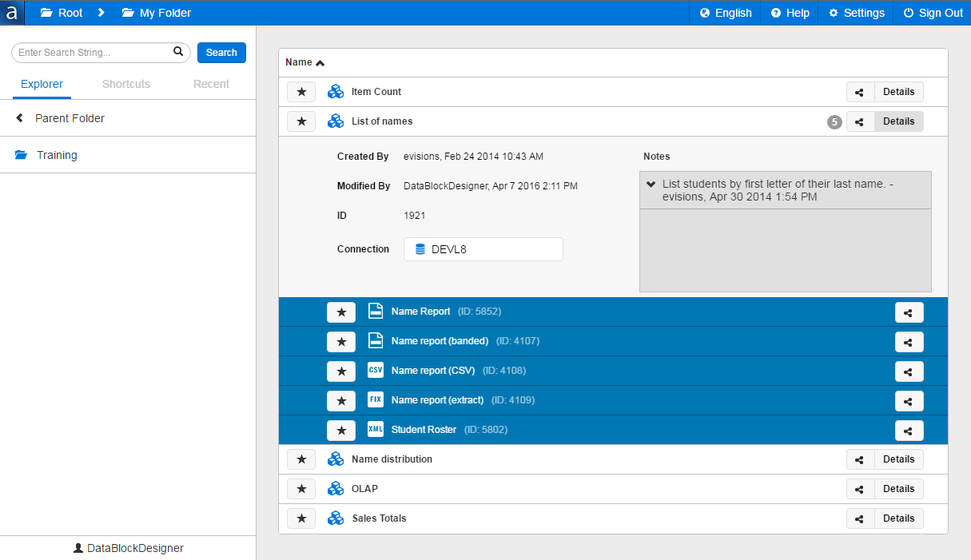Image resolution: width=971 pixels, height=560 pixels.
Task: Collapse the student list note
Action: point(651,185)
